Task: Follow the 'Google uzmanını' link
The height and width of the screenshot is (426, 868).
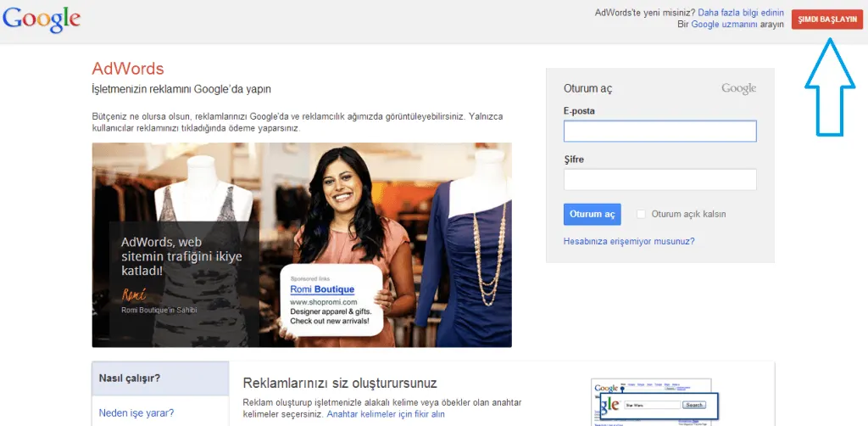Action: tap(724, 25)
